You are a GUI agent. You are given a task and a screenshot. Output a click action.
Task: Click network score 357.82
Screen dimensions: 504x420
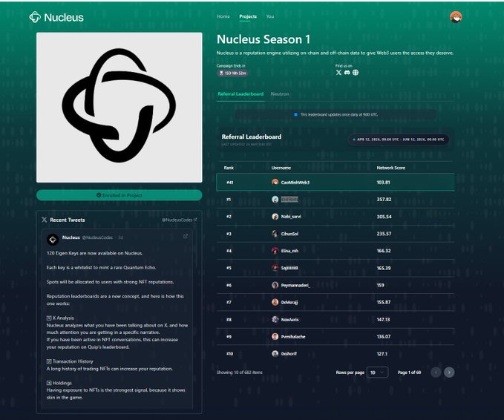384,200
